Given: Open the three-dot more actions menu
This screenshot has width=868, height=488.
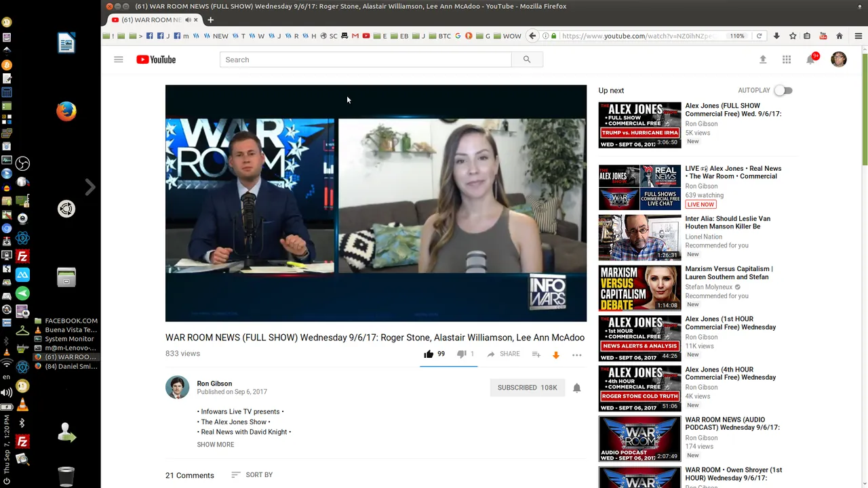Looking at the screenshot, I should click(577, 354).
